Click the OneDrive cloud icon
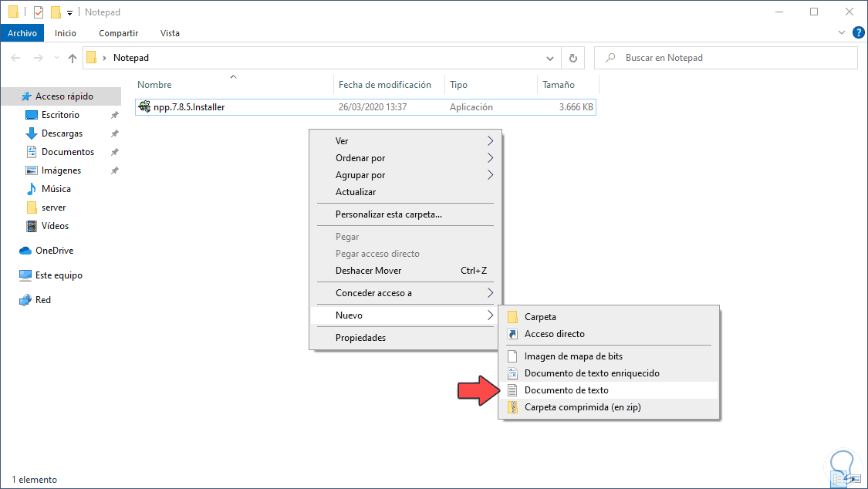The image size is (868, 489). [x=25, y=251]
